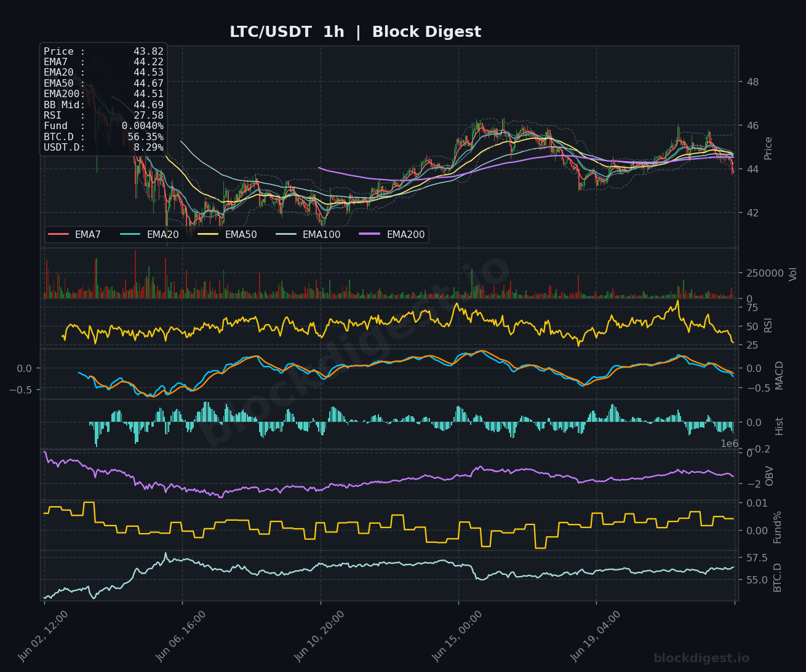Image resolution: width=806 pixels, height=672 pixels.
Task: Click the Fund 0.0040% row
Action: point(103,126)
